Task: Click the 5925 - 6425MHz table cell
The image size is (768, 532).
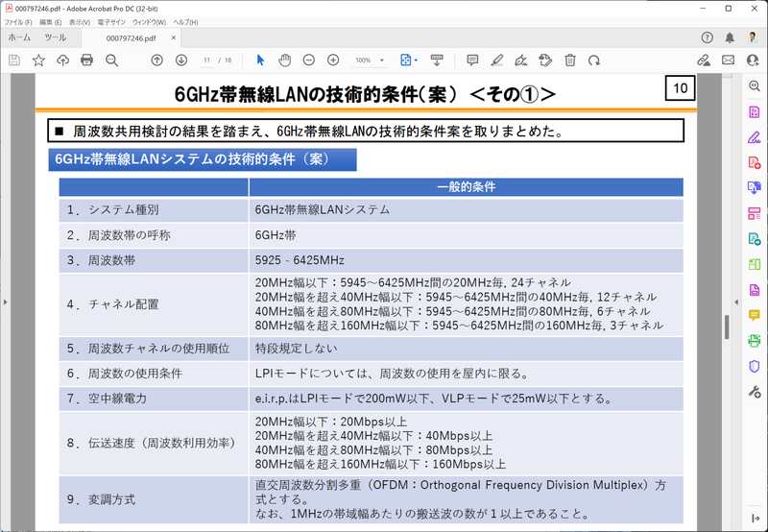Action: point(467,260)
